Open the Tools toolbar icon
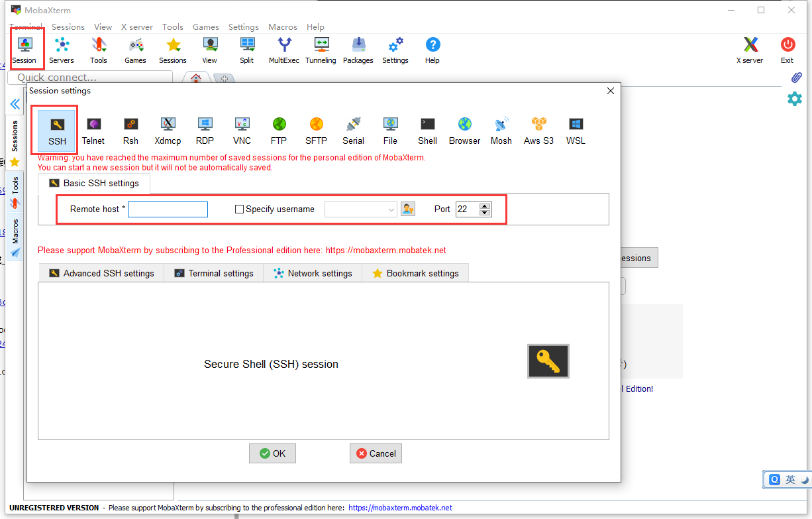812x519 pixels. tap(99, 50)
